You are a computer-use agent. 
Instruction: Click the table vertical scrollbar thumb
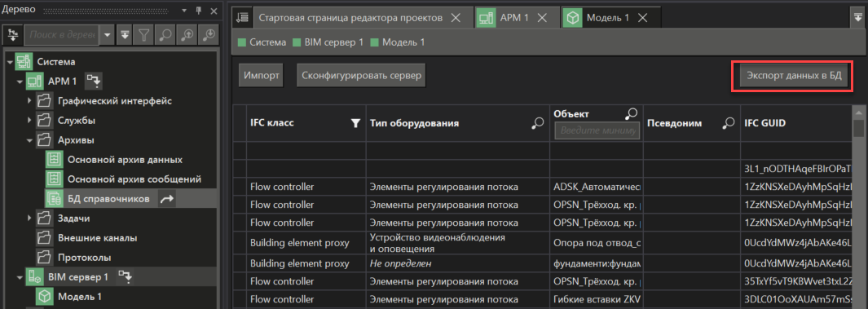point(858,128)
